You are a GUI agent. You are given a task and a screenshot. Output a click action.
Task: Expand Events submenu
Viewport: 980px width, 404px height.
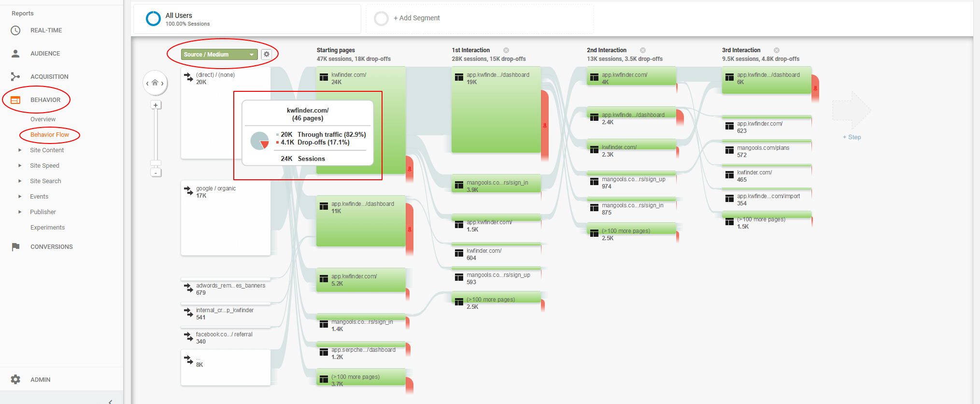(x=20, y=197)
